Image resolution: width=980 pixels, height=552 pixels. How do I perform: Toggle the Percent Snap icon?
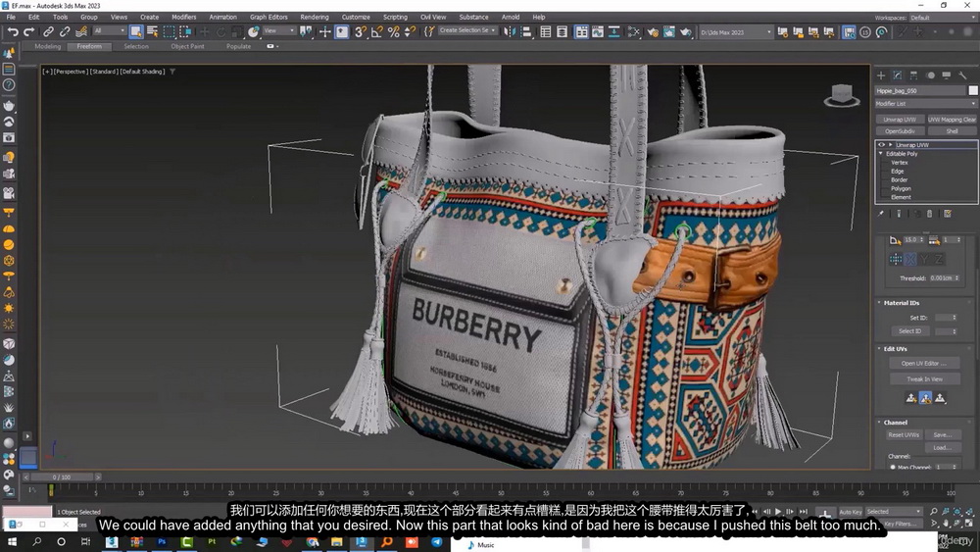394,31
